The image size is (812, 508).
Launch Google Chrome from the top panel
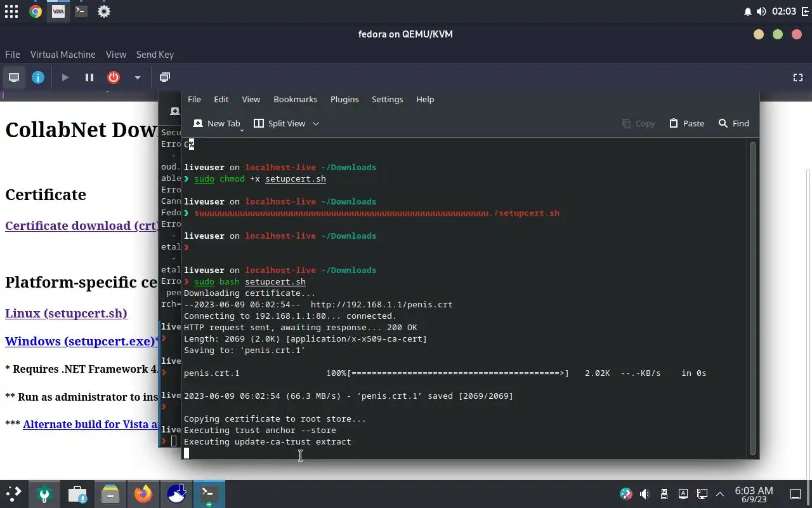(x=36, y=11)
